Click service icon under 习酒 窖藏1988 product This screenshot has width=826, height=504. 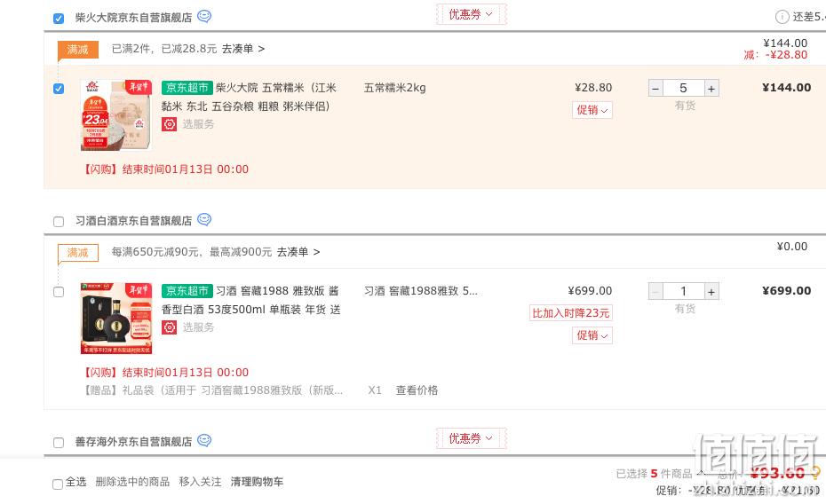click(169, 327)
